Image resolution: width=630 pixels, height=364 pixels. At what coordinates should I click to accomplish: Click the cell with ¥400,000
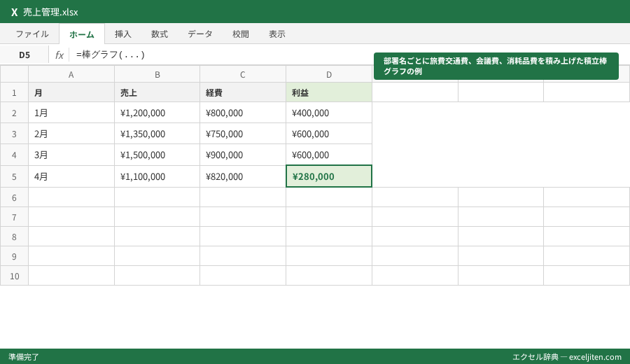[x=329, y=113]
